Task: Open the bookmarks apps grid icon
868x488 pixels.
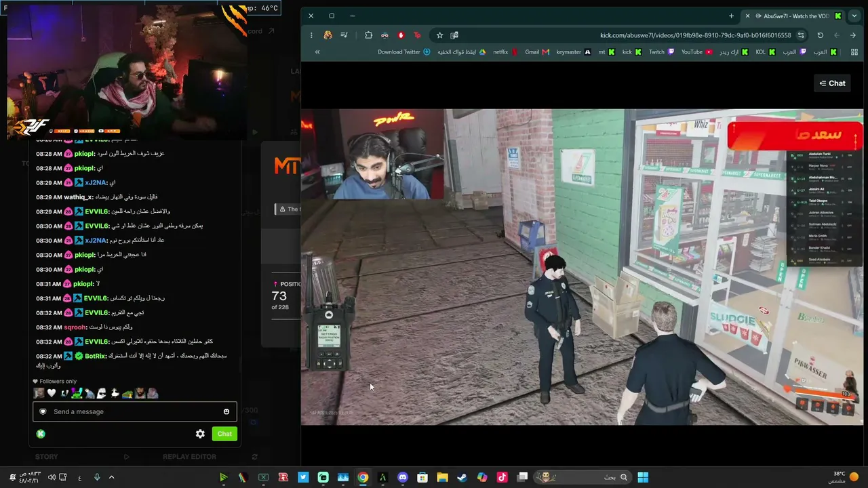Action: (x=854, y=52)
